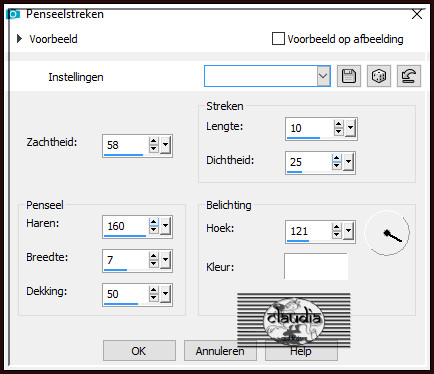Click the Hoek angle dial control
The width and height of the screenshot is (434, 374).
tap(387, 233)
